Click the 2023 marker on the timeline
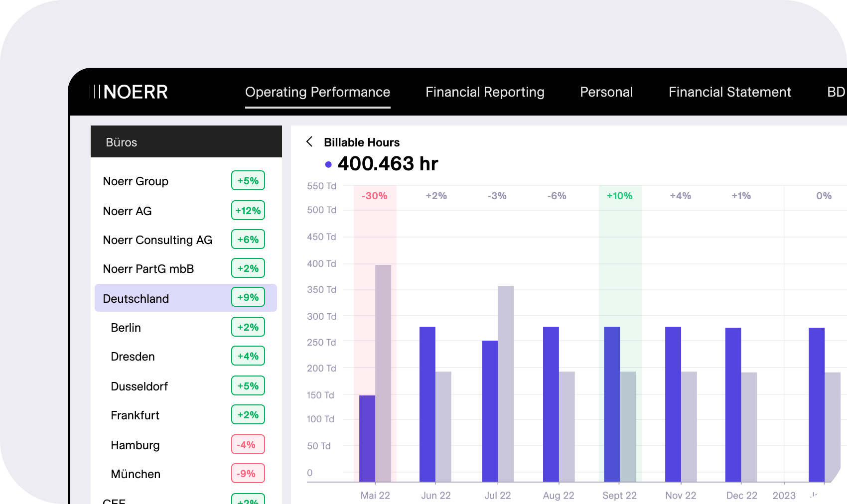Screen dimensions: 847x504 pyautogui.click(x=784, y=496)
